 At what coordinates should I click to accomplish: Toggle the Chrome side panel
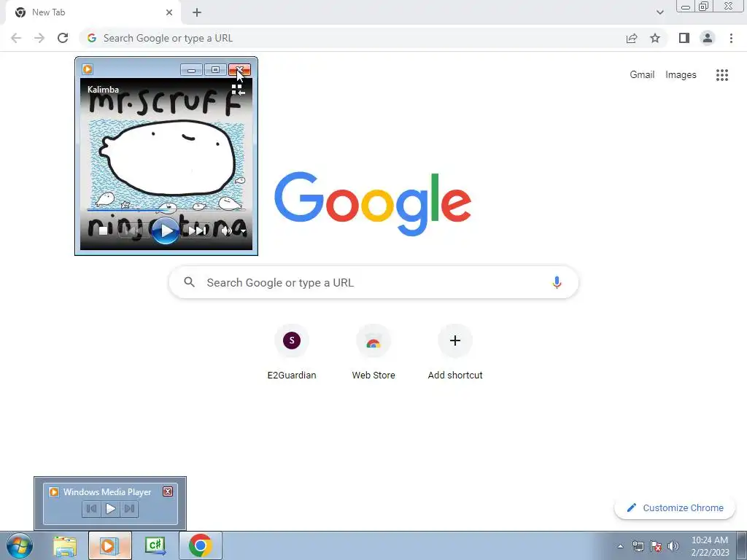(684, 38)
